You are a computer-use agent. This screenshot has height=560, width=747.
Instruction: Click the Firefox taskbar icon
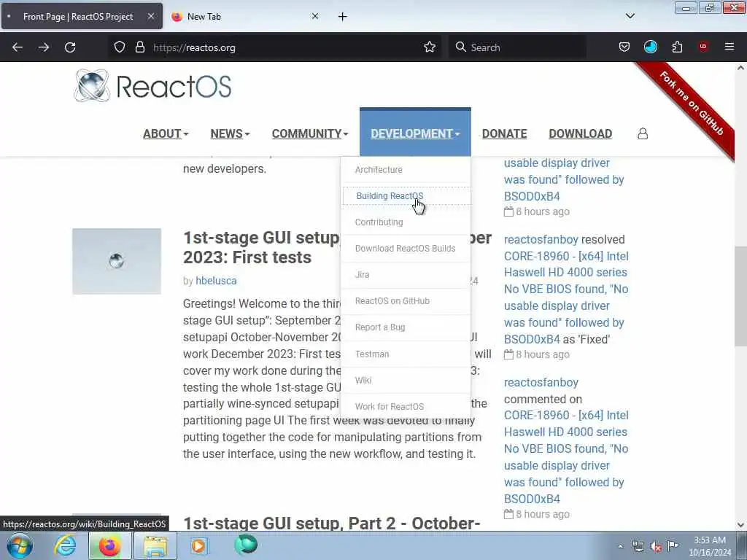109,545
